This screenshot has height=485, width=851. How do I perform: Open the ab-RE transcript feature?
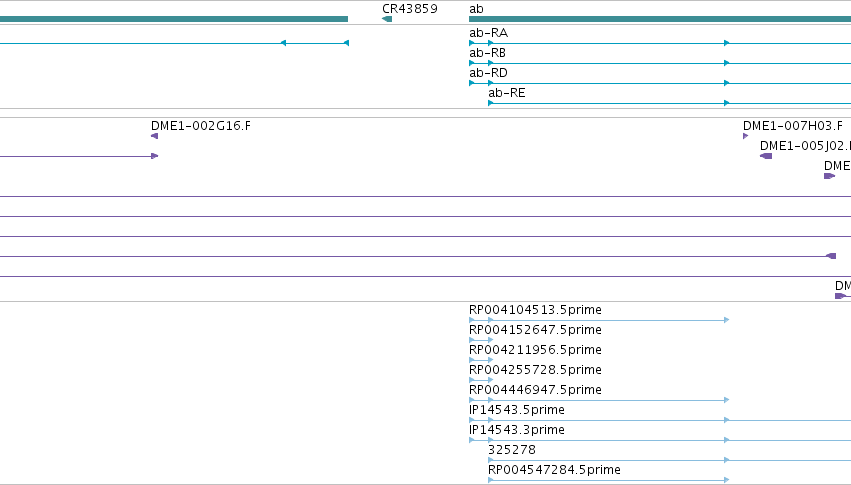pos(506,93)
